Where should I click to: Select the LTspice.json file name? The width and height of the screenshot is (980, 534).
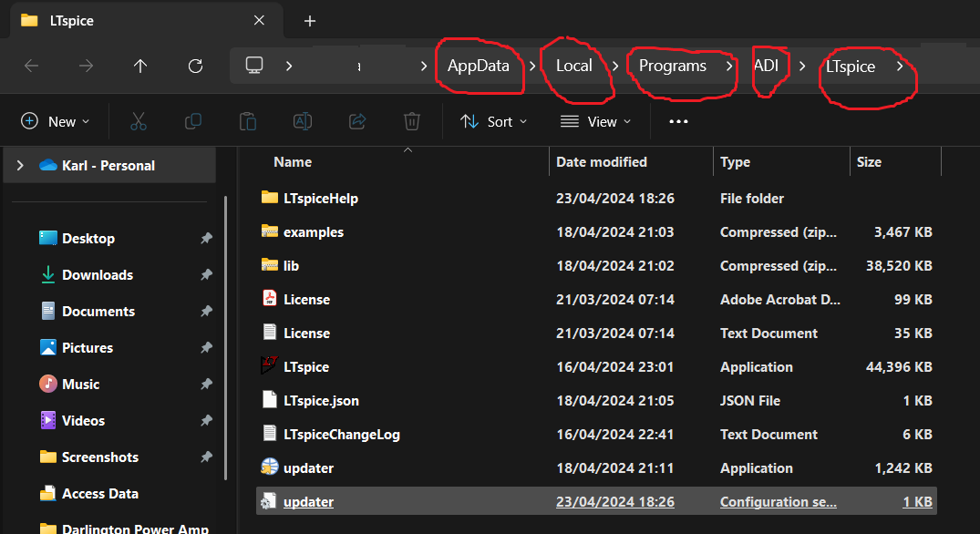click(x=321, y=400)
